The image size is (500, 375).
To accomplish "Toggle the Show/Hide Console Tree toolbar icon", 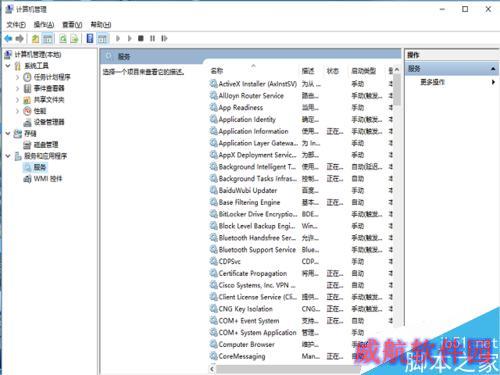I will (x=48, y=39).
